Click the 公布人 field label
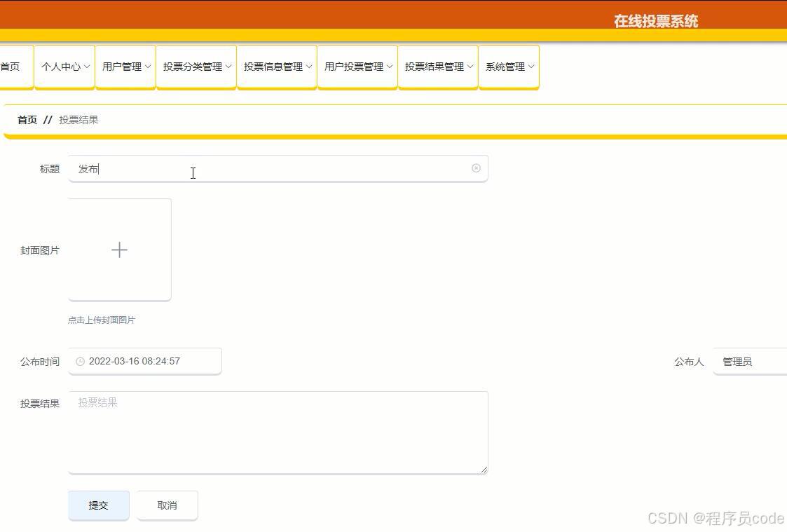The height and width of the screenshot is (532, 787). point(689,362)
